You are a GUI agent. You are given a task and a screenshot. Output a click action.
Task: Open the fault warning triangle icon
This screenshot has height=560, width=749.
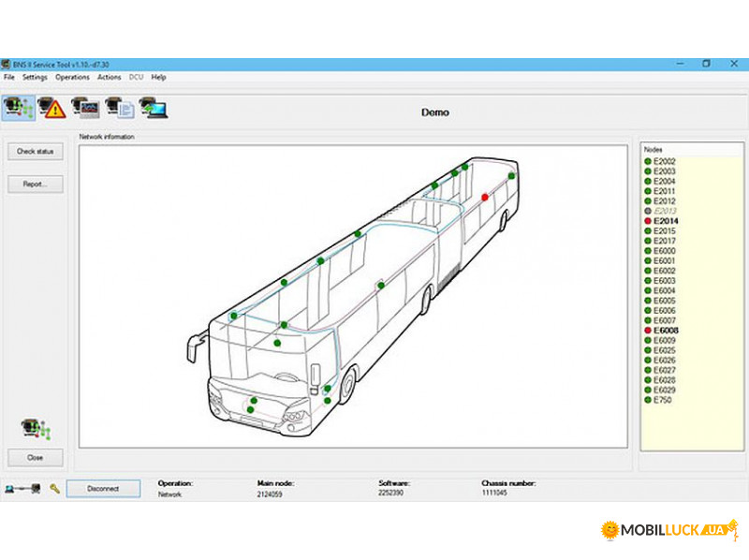[x=51, y=108]
